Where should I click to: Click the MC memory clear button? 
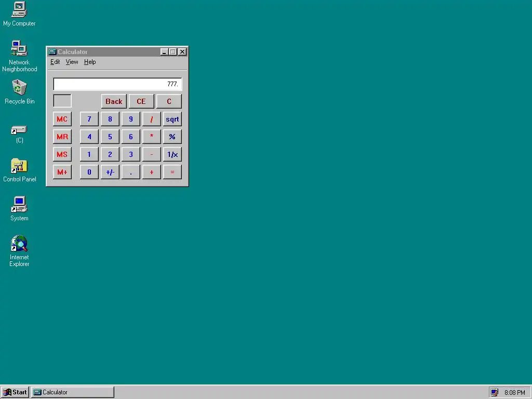tap(62, 119)
